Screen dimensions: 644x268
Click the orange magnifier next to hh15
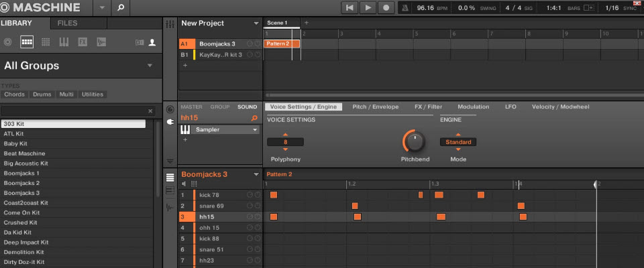[254, 118]
